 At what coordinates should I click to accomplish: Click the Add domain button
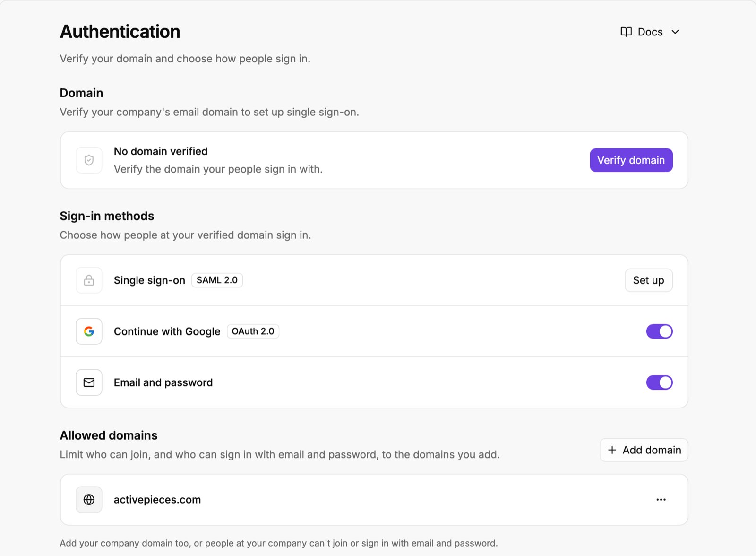tap(644, 450)
